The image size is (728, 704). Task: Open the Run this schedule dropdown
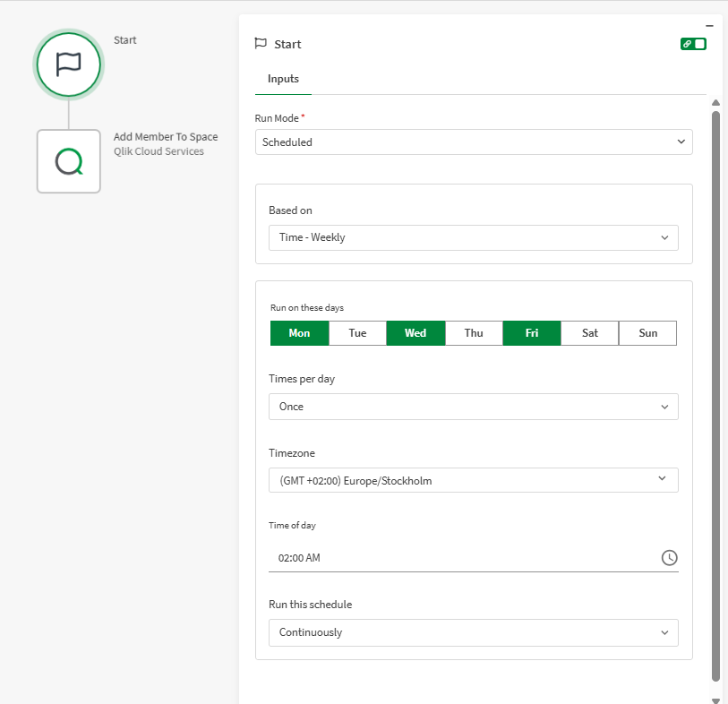click(474, 632)
